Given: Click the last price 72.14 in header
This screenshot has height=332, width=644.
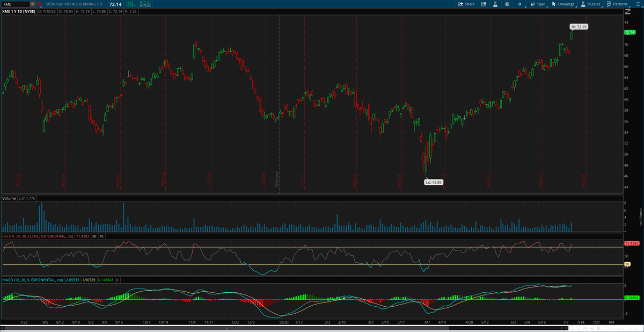Looking at the screenshot, I should 115,4.
